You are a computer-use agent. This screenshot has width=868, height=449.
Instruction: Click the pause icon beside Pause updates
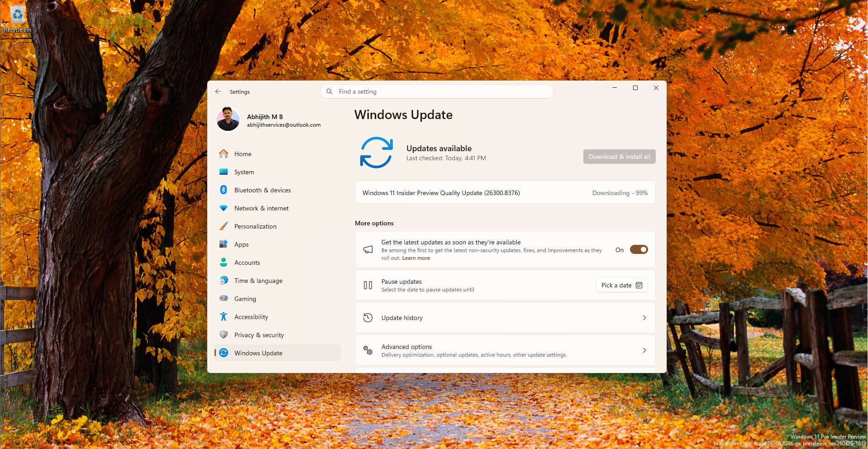point(368,285)
